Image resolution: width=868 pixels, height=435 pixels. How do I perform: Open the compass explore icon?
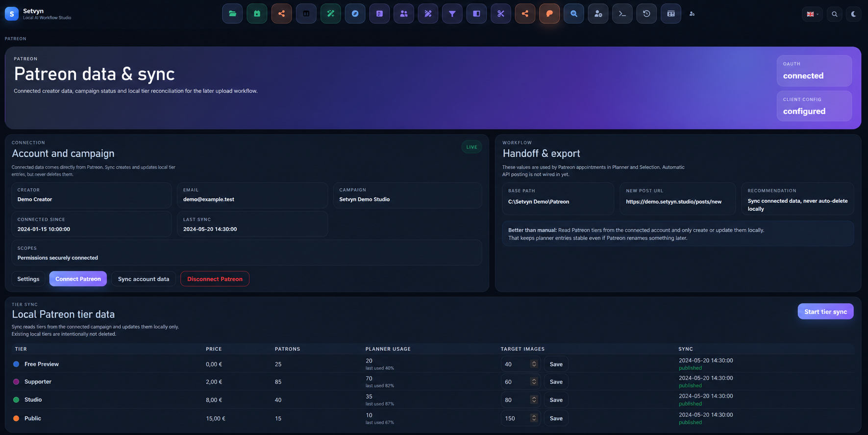(355, 14)
